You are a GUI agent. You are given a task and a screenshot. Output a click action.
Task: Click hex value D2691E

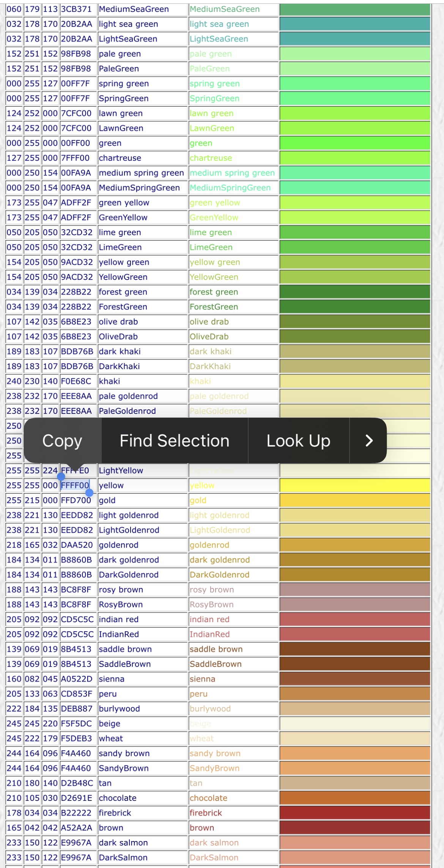[x=76, y=798]
